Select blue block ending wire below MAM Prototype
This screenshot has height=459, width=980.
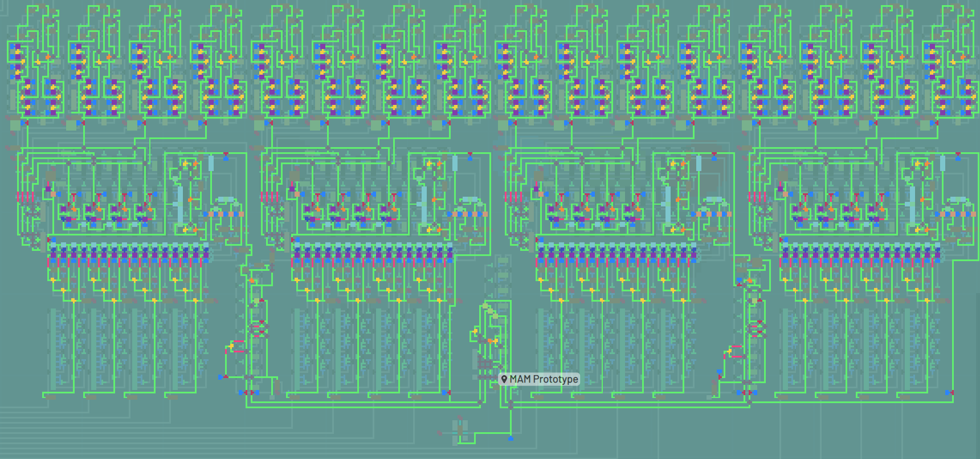[511, 438]
